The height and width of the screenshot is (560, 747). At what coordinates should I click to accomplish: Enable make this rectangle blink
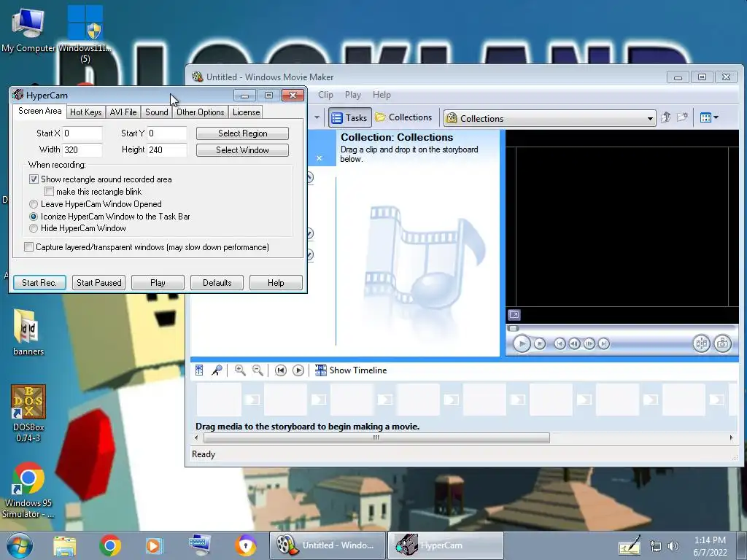(49, 192)
